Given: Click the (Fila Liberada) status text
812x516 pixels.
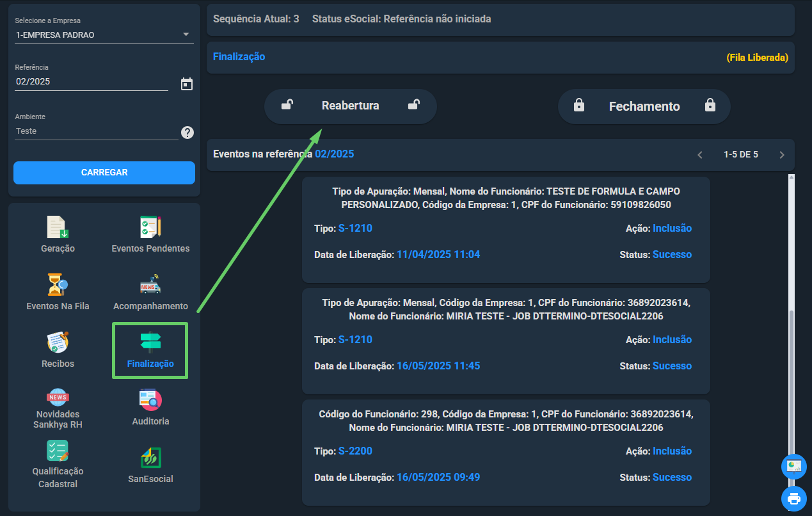Looking at the screenshot, I should (757, 58).
